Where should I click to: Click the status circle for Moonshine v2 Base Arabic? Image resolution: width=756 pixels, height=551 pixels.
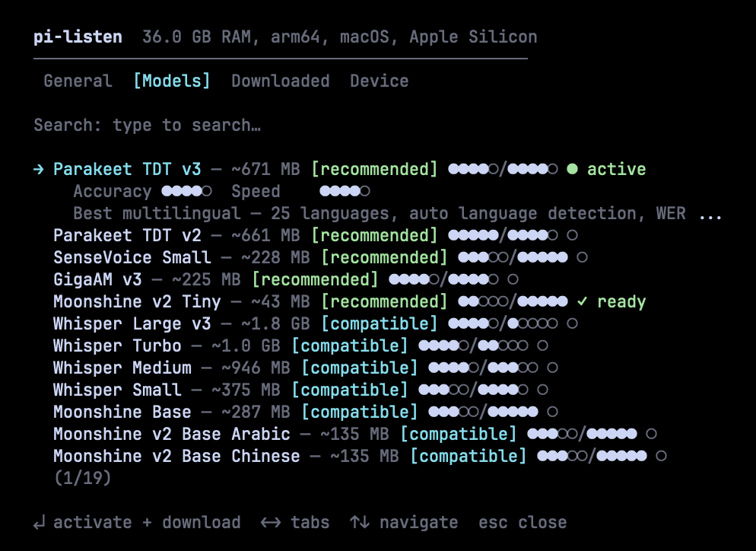(x=651, y=434)
